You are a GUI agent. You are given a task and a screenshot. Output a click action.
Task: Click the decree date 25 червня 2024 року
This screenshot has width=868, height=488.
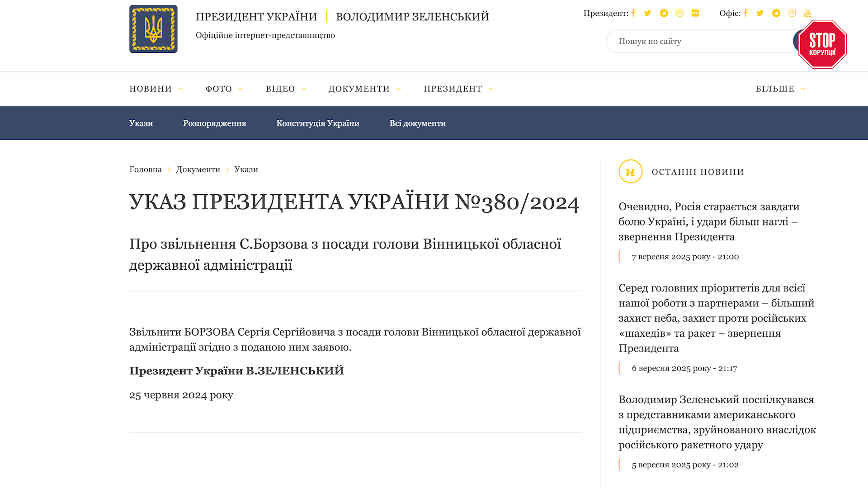click(181, 395)
